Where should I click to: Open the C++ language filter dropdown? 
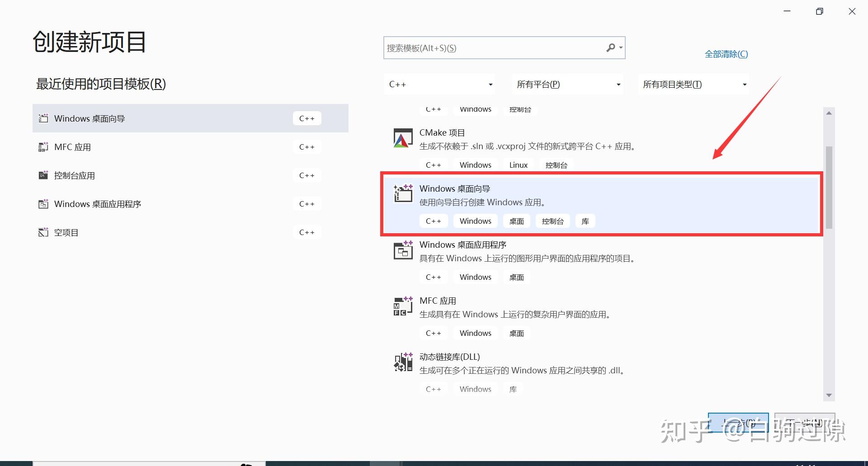tap(440, 85)
